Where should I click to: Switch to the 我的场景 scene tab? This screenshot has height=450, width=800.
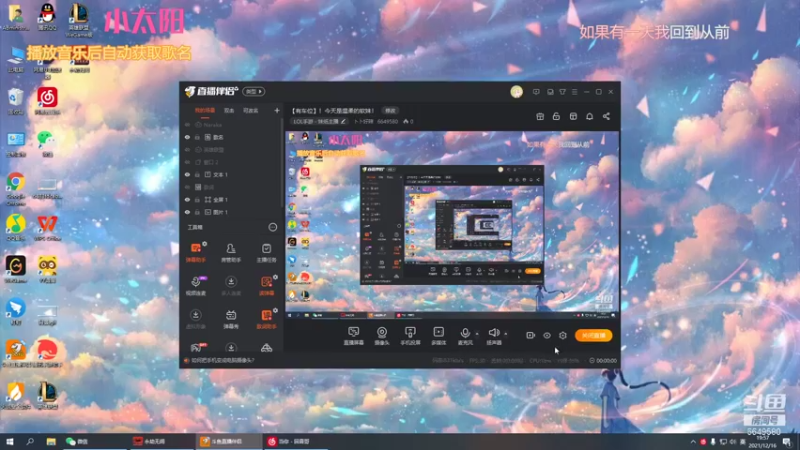[x=205, y=111]
